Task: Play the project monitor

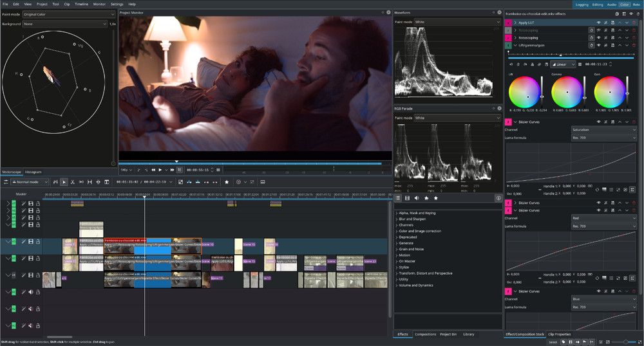Action: point(160,170)
